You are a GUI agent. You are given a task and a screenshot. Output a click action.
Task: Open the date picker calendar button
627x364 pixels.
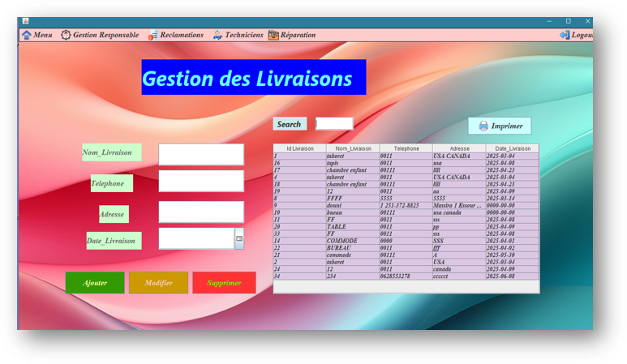pos(239,238)
